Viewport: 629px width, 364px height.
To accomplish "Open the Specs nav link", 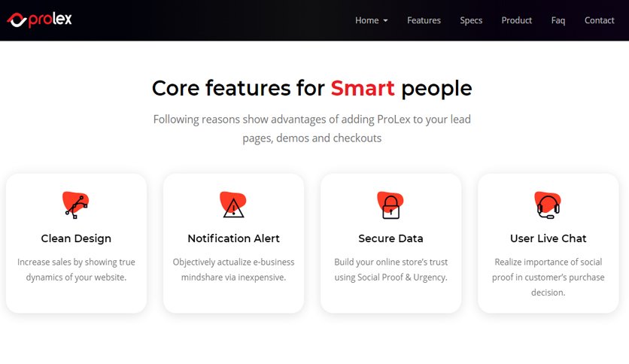I will point(471,20).
